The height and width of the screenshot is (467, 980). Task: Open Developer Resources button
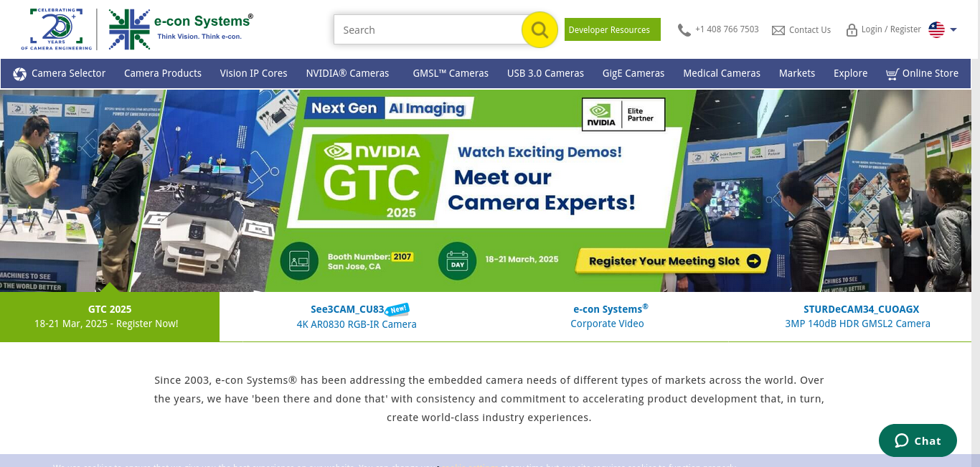click(613, 29)
